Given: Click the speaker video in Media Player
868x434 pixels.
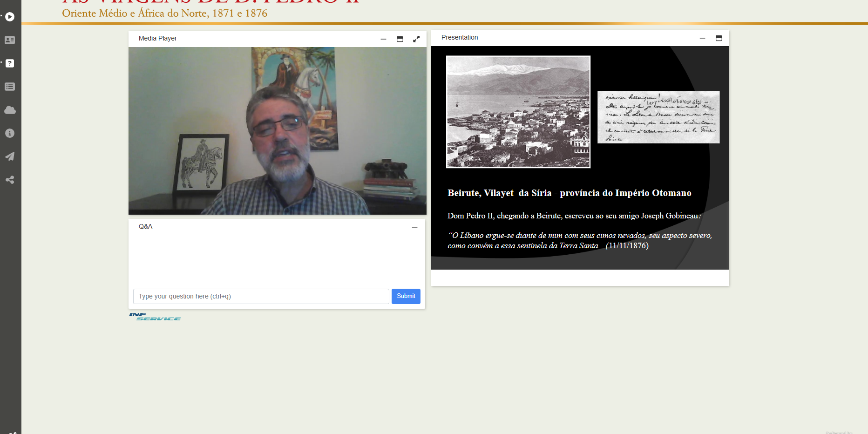Looking at the screenshot, I should tap(277, 130).
